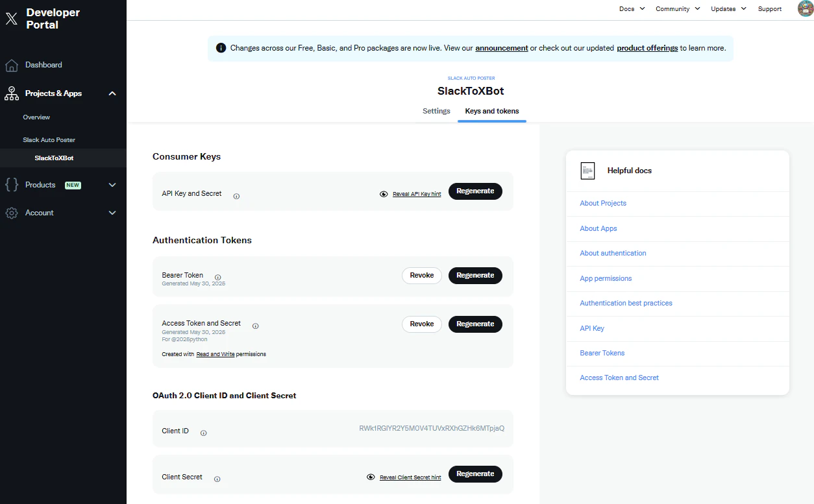Expand the Account section chevron
This screenshot has width=814, height=504.
(x=112, y=213)
